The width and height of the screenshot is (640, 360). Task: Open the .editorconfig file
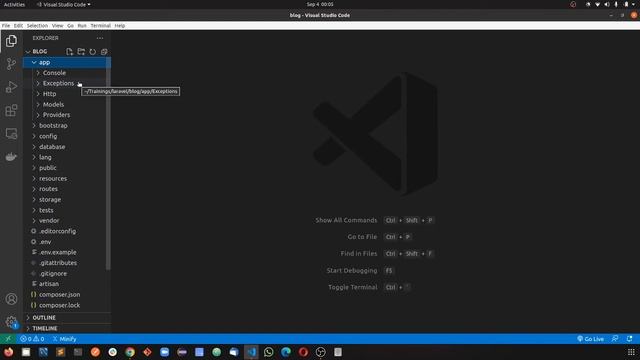66,231
